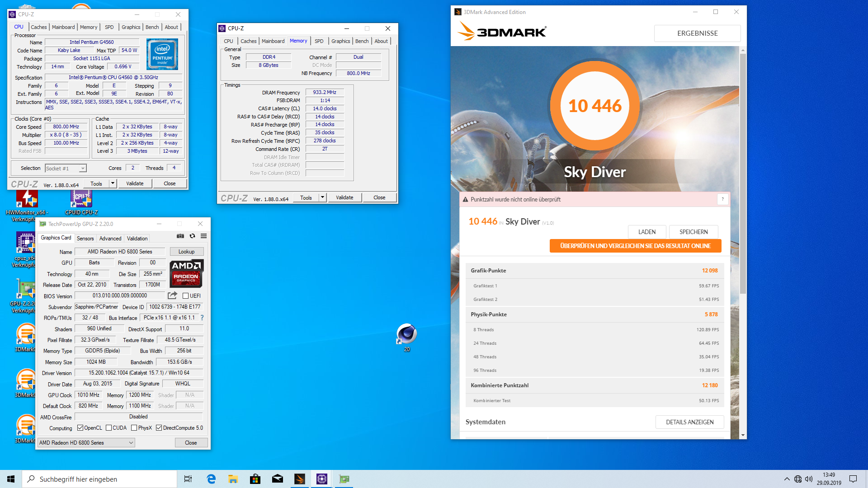Screen dimensions: 868x488
Task: Click taskbar clock and date
Action: tap(829, 479)
